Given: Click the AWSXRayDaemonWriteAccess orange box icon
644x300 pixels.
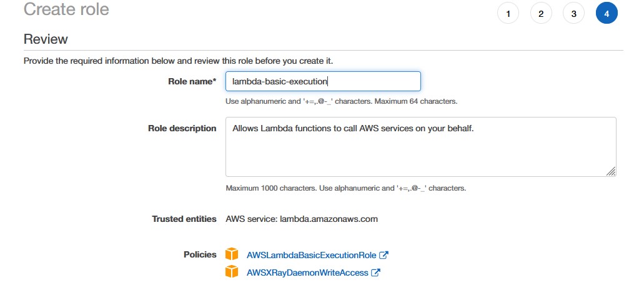Looking at the screenshot, I should tap(232, 271).
